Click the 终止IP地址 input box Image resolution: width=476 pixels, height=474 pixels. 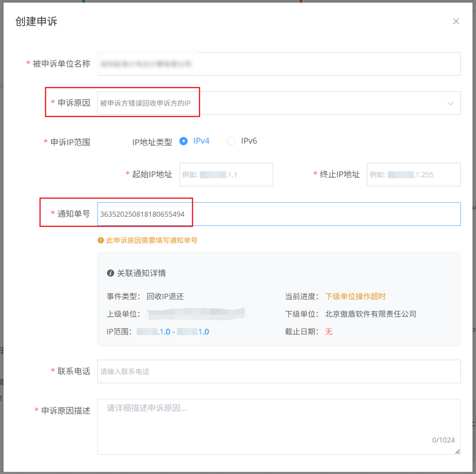(413, 175)
